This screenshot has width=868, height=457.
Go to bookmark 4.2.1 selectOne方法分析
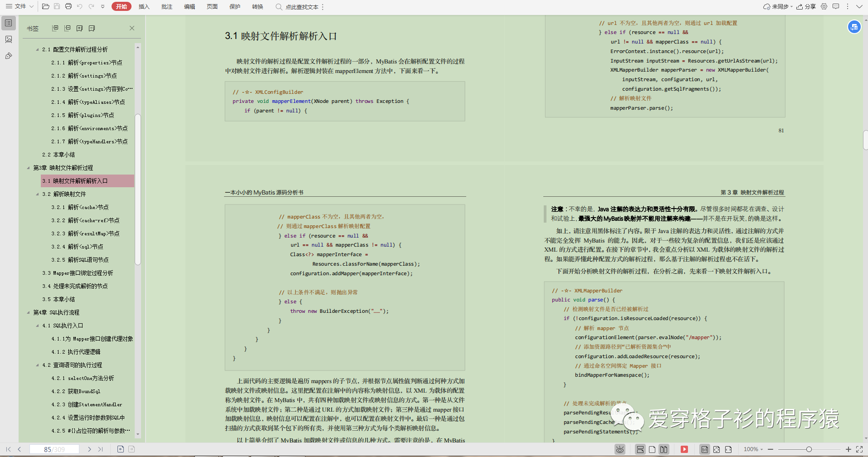point(83,378)
